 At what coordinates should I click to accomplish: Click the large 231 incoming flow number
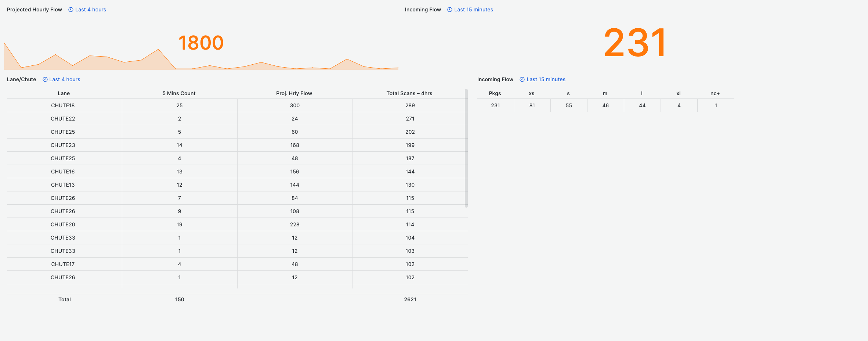[x=635, y=43]
